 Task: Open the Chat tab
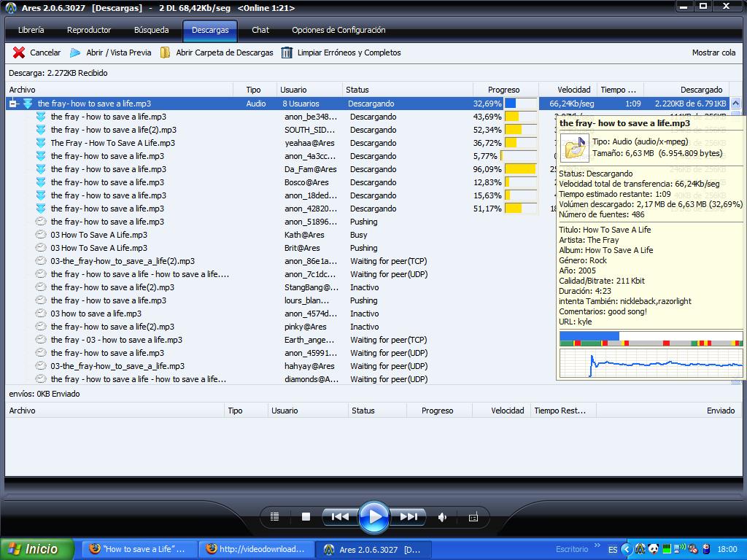point(260,30)
